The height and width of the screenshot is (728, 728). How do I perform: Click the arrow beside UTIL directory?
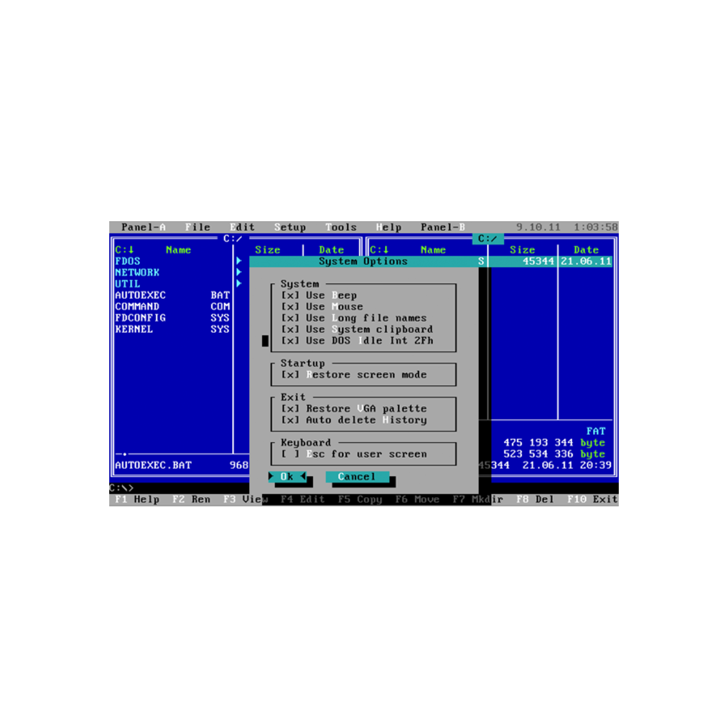pyautogui.click(x=239, y=284)
